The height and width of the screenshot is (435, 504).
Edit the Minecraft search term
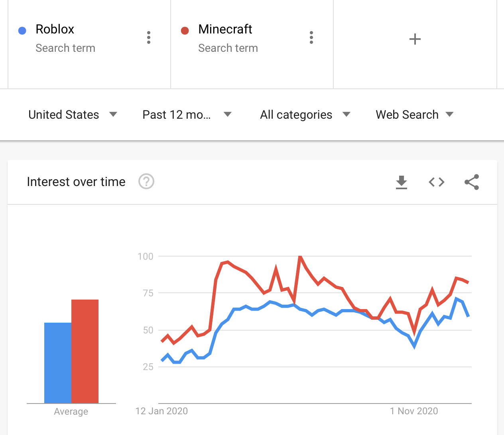(225, 29)
